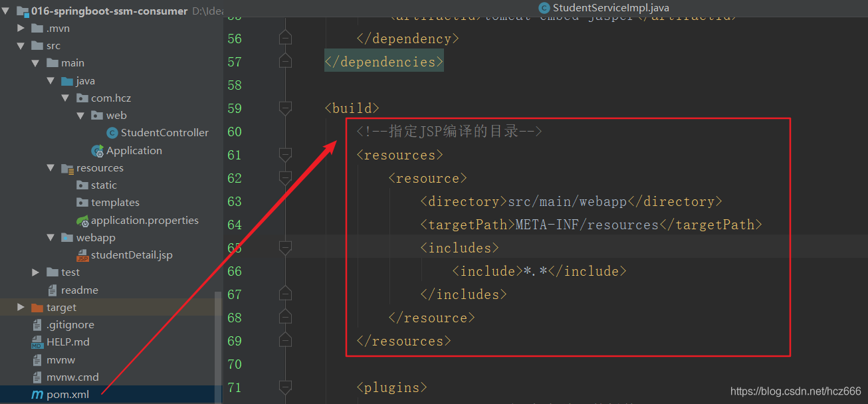Open the readme file
Screen dimensions: 868x404
80,290
